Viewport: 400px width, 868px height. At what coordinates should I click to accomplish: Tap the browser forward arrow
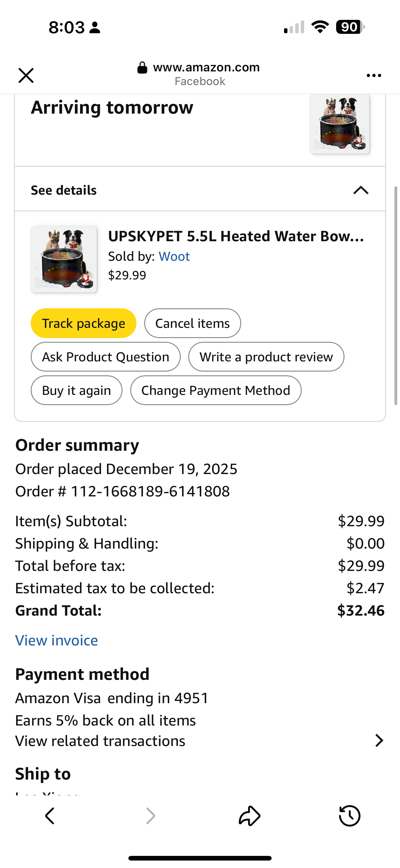pyautogui.click(x=150, y=816)
